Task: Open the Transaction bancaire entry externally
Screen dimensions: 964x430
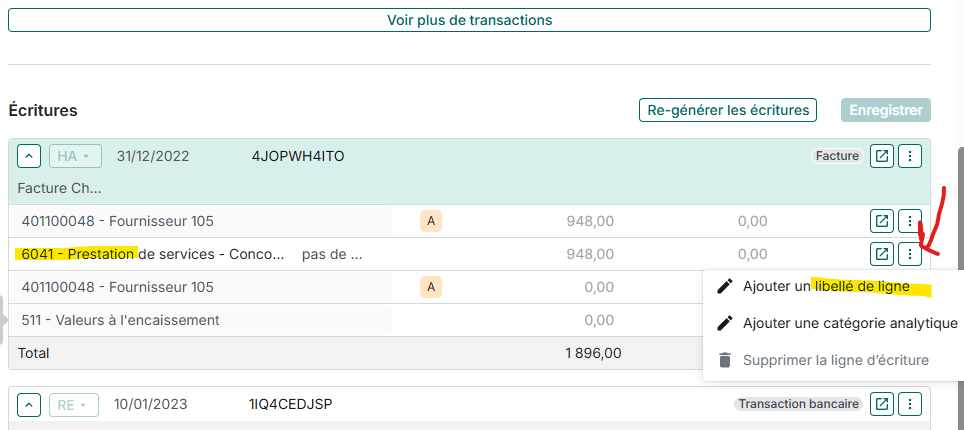Action: click(882, 404)
